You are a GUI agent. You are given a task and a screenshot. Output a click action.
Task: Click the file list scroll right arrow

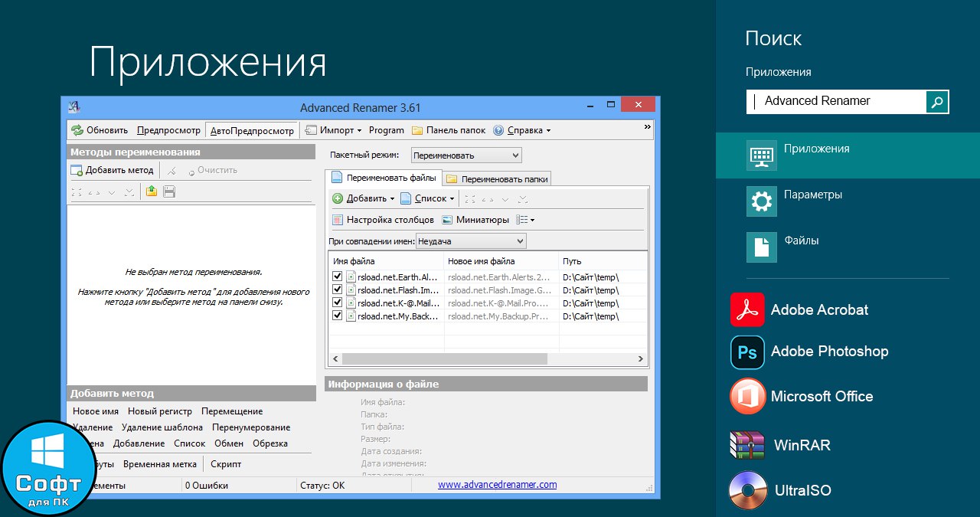point(641,358)
